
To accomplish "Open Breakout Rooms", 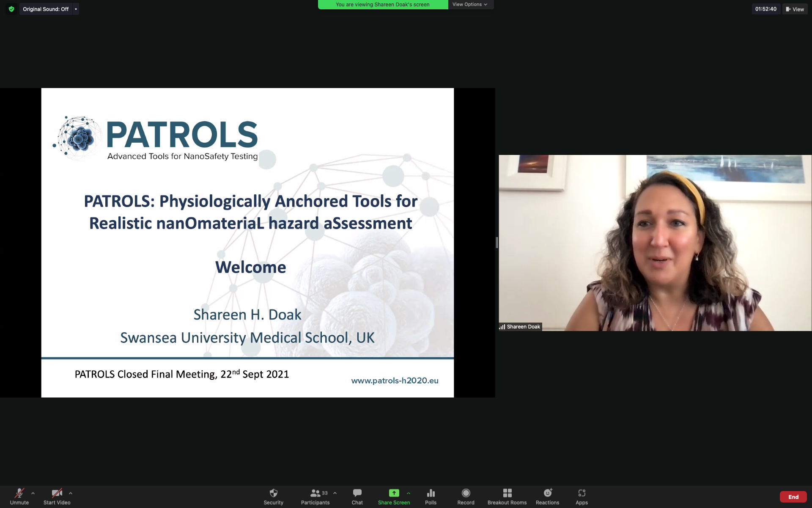I will pyautogui.click(x=507, y=497).
